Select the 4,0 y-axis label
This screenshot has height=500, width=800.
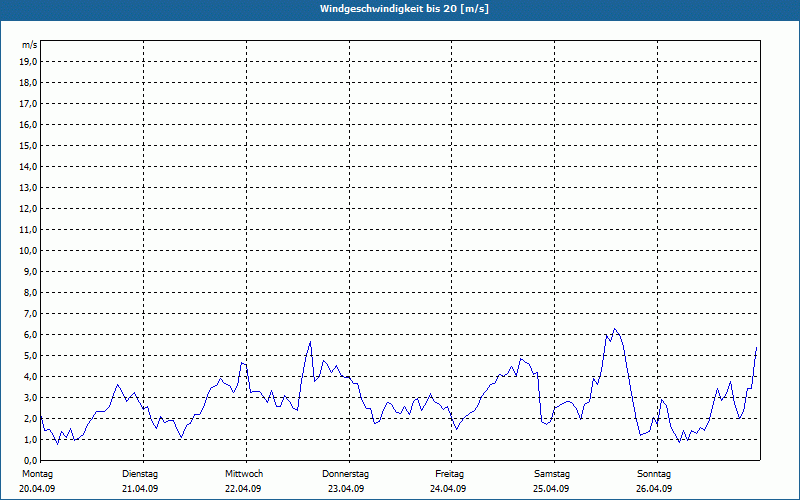(30, 377)
